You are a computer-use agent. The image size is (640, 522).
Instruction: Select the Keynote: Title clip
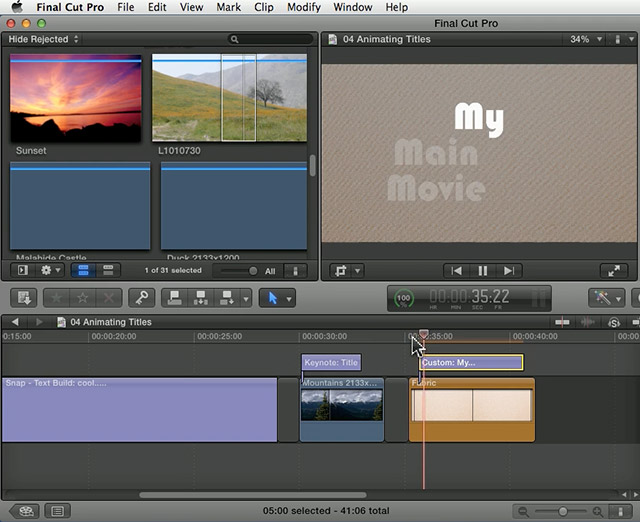click(331, 362)
